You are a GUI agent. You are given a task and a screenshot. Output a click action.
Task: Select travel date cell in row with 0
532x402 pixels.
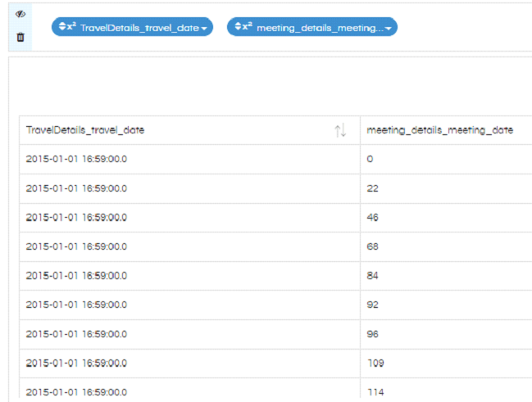point(189,160)
